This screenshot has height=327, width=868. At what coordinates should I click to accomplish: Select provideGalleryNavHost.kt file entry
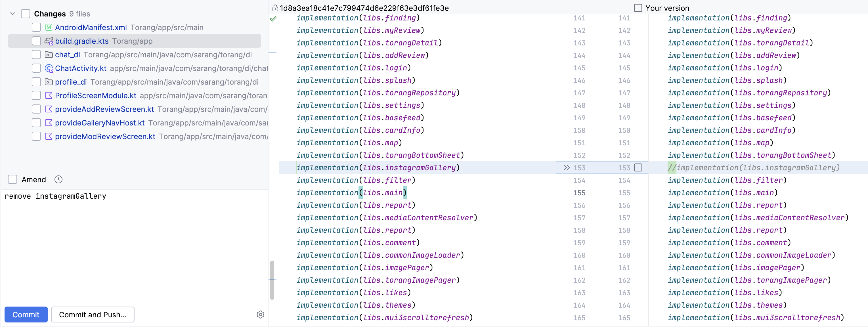point(100,123)
